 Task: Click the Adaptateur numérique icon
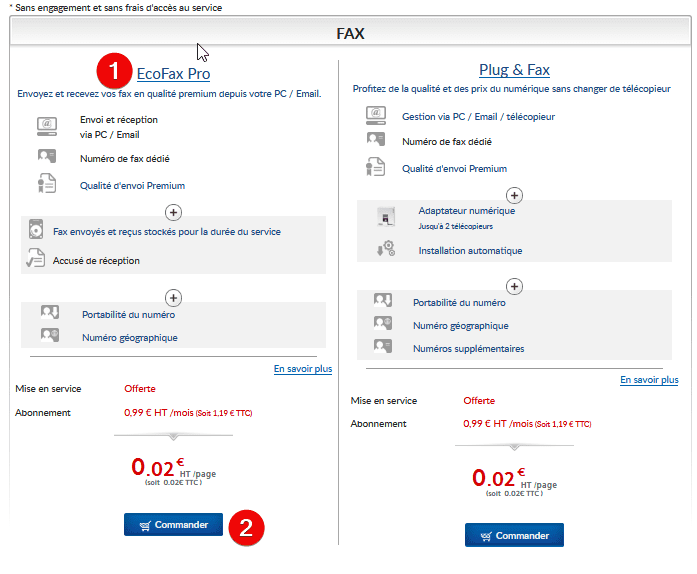385,217
